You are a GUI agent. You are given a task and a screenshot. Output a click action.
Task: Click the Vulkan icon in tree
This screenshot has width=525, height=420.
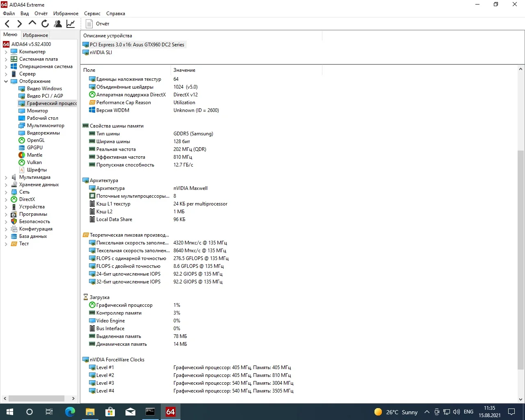22,162
